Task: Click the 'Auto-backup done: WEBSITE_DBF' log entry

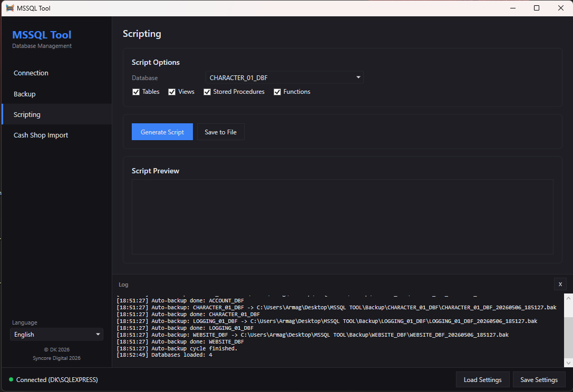Action: point(180,341)
